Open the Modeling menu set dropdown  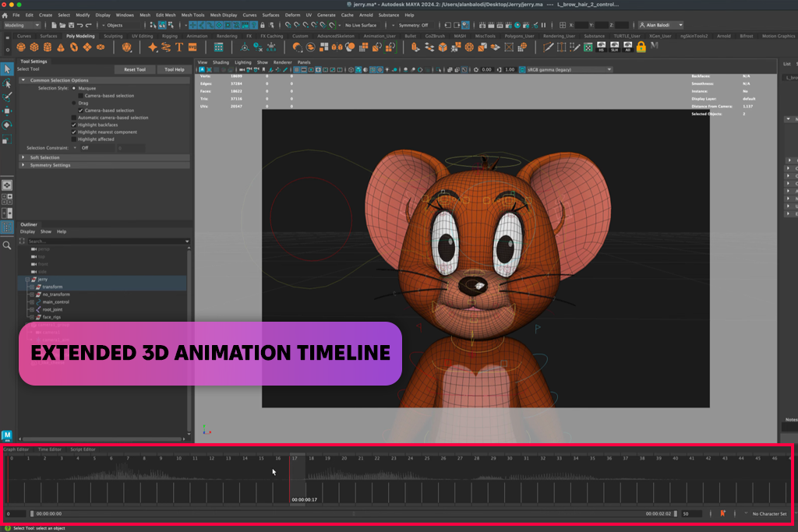tap(21, 25)
